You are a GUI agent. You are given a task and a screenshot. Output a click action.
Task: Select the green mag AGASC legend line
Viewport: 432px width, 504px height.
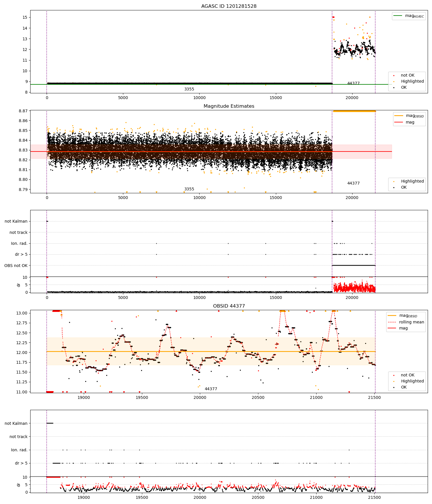click(398, 16)
